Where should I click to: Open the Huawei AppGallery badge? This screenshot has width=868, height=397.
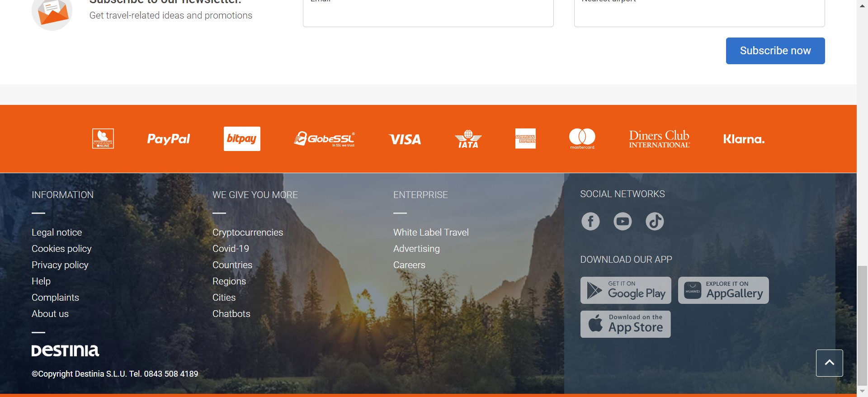pyautogui.click(x=723, y=290)
